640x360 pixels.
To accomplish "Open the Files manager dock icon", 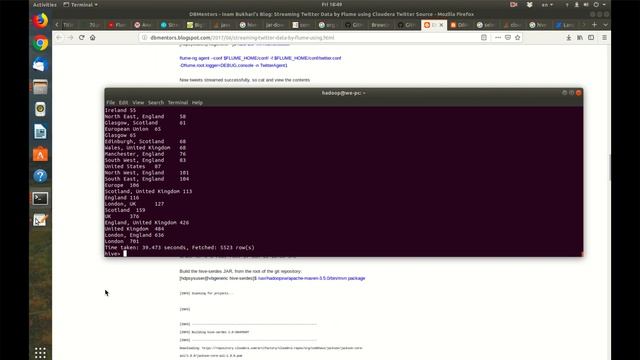I will pyautogui.click(x=40, y=87).
